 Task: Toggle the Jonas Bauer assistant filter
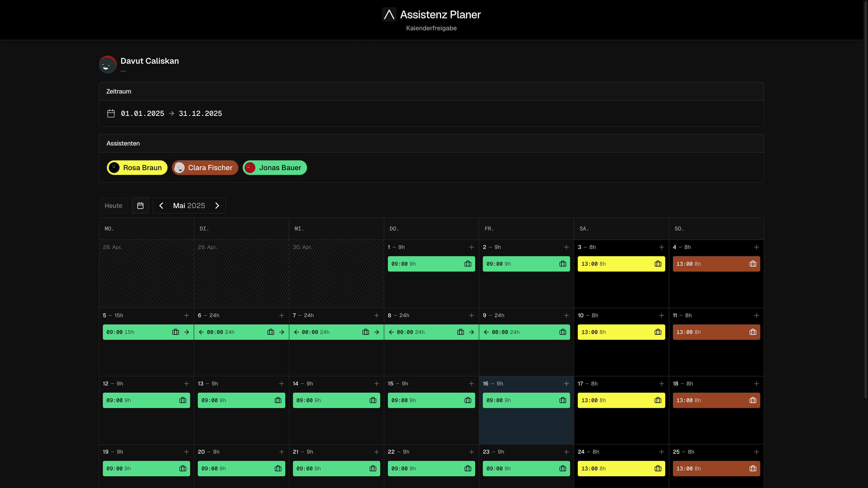[275, 168]
